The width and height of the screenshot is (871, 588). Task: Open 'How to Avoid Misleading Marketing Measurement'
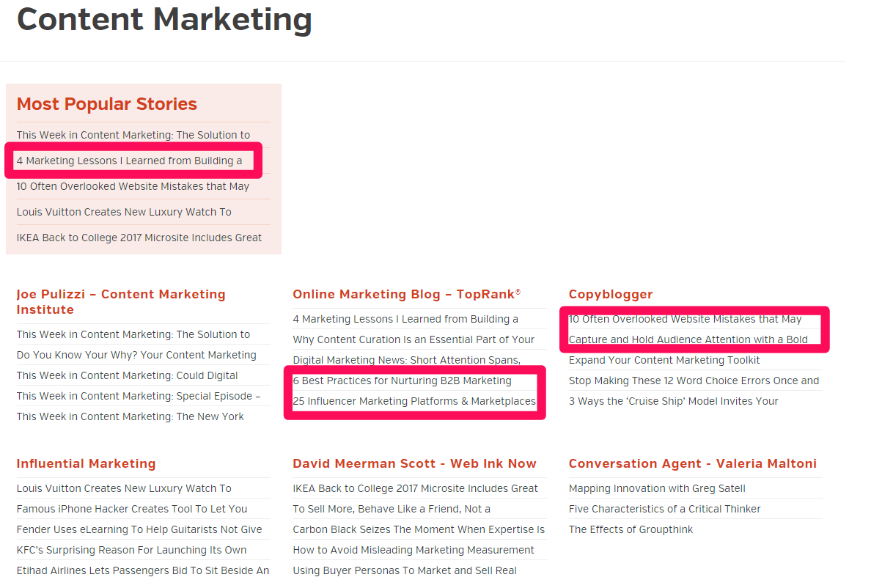[414, 551]
